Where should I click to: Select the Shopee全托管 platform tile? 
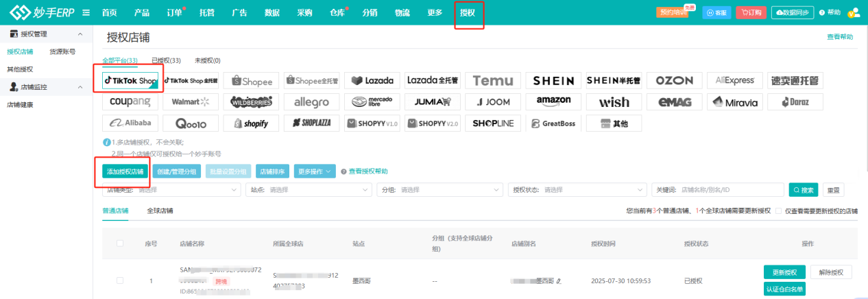(311, 81)
